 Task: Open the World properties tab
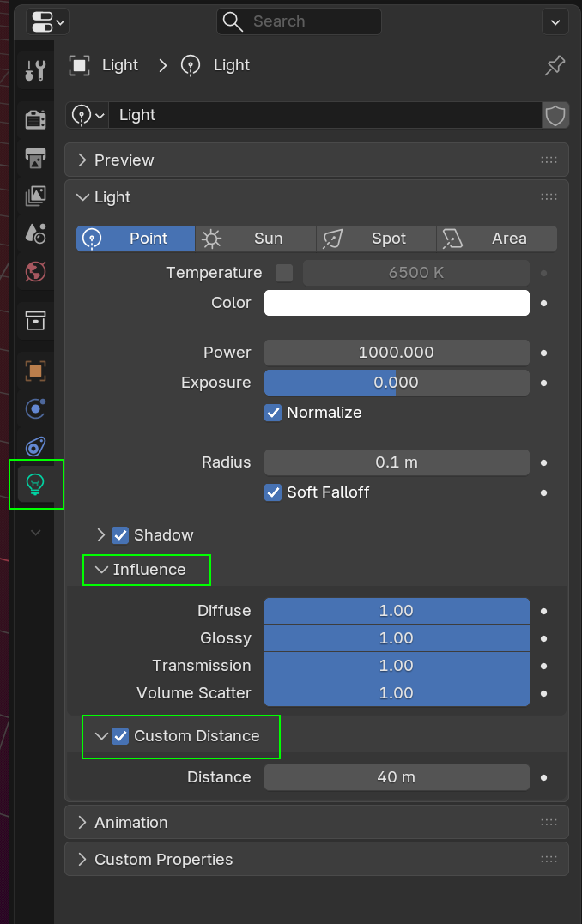coord(35,272)
